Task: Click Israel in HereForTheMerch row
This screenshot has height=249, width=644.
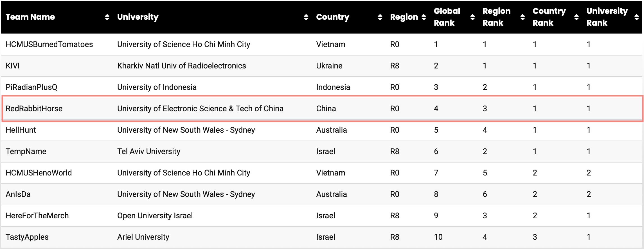Action: [326, 216]
